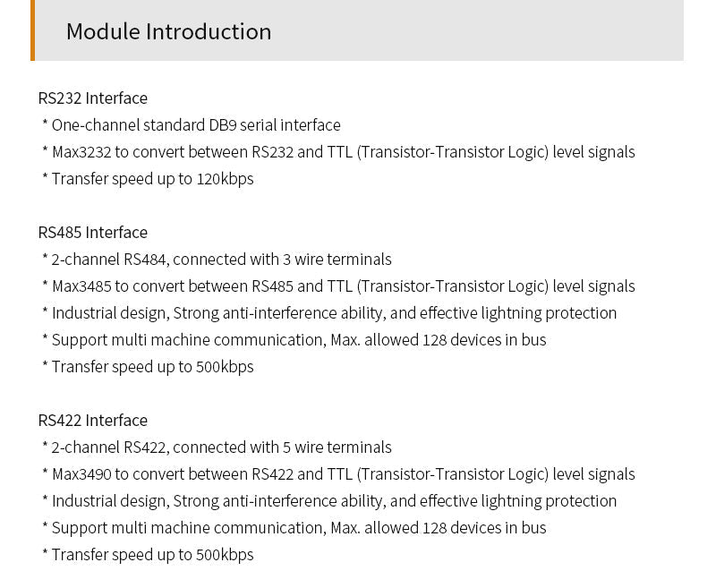This screenshot has width=707, height=588.
Task: Click the Max3490 conversion description line
Action: point(338,474)
